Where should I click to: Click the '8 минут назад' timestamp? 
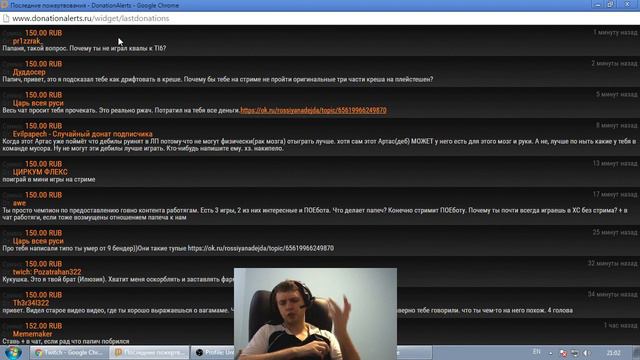point(616,125)
